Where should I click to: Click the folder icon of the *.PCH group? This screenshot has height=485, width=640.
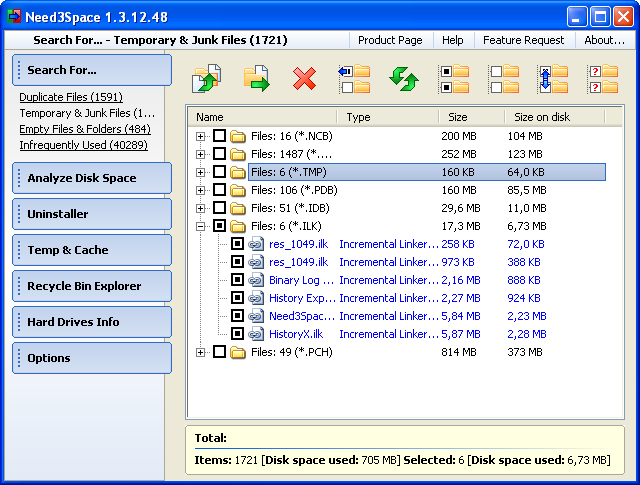(238, 352)
